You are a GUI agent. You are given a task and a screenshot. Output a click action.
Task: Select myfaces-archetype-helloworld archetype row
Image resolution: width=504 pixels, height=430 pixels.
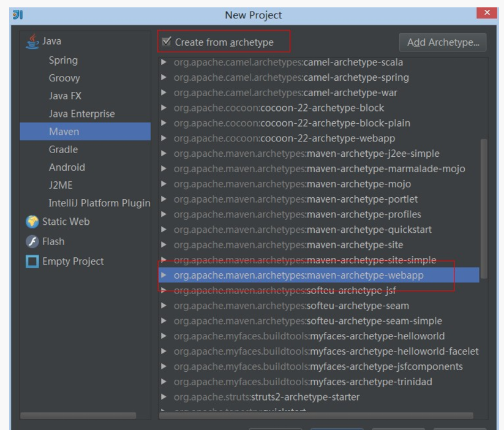click(319, 336)
